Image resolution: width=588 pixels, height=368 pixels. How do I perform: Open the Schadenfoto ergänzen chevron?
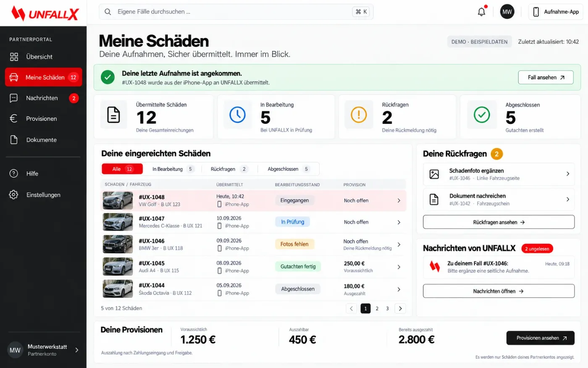click(x=568, y=173)
